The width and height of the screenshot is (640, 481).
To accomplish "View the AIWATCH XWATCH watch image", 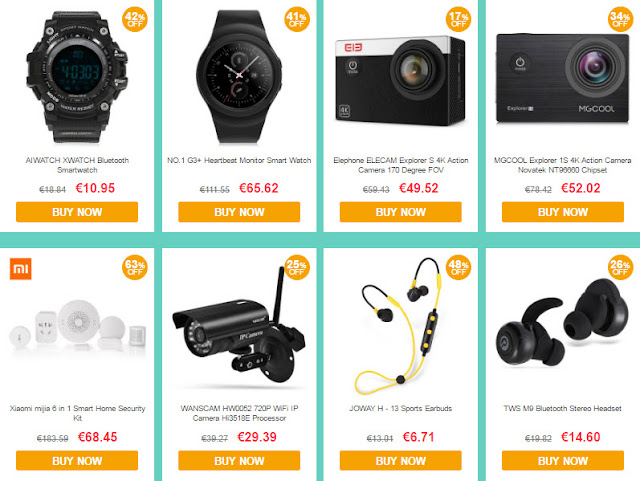I will [77, 77].
